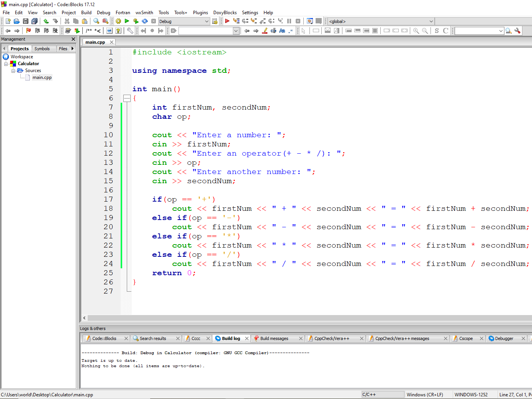Viewport: 532px width, 399px height.
Task: Click the Find magnifier icon
Action: click(x=97, y=21)
